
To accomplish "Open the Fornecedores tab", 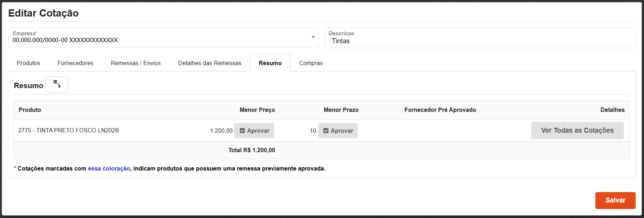I will (75, 63).
